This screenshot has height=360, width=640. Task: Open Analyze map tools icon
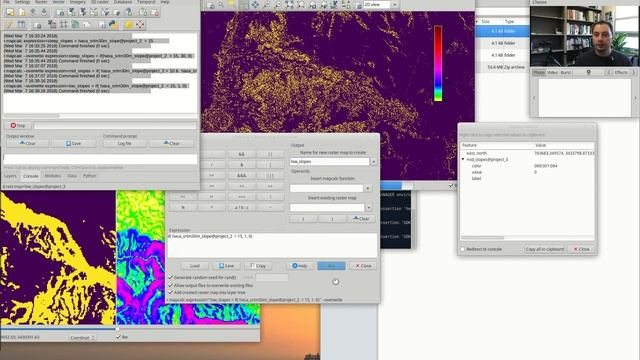(x=334, y=5)
